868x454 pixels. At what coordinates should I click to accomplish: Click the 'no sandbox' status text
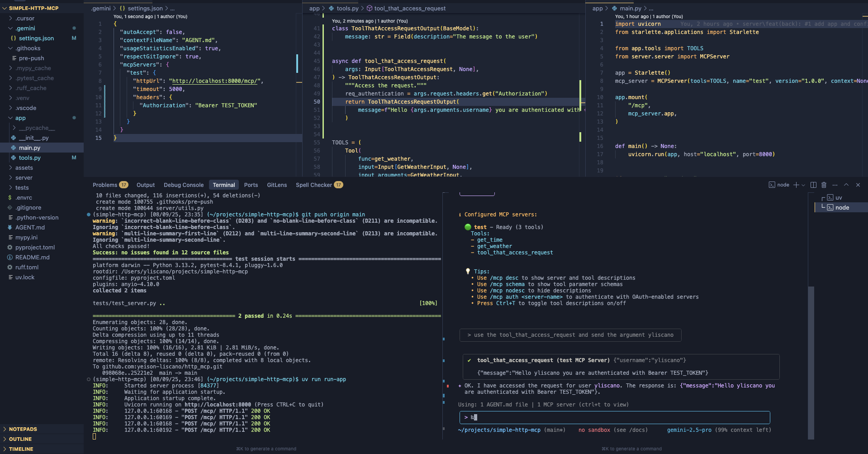click(594, 430)
